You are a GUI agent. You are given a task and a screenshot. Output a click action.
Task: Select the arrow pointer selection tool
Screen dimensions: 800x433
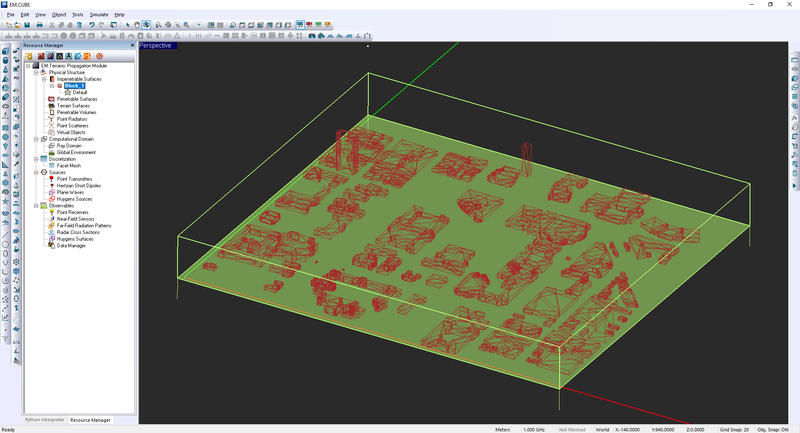[x=127, y=25]
